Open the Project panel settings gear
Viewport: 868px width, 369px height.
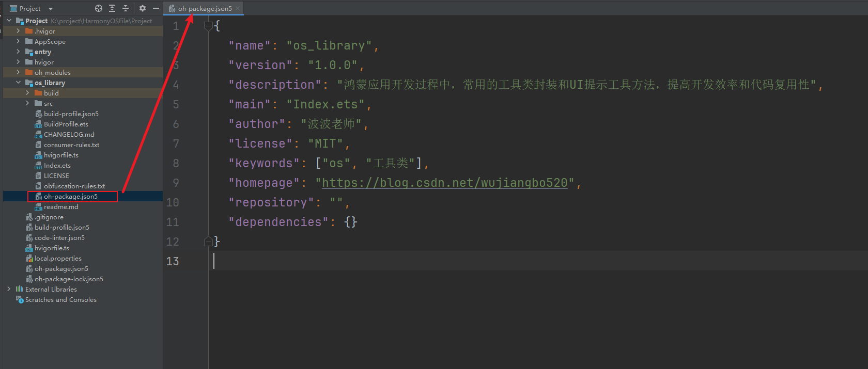click(x=143, y=8)
